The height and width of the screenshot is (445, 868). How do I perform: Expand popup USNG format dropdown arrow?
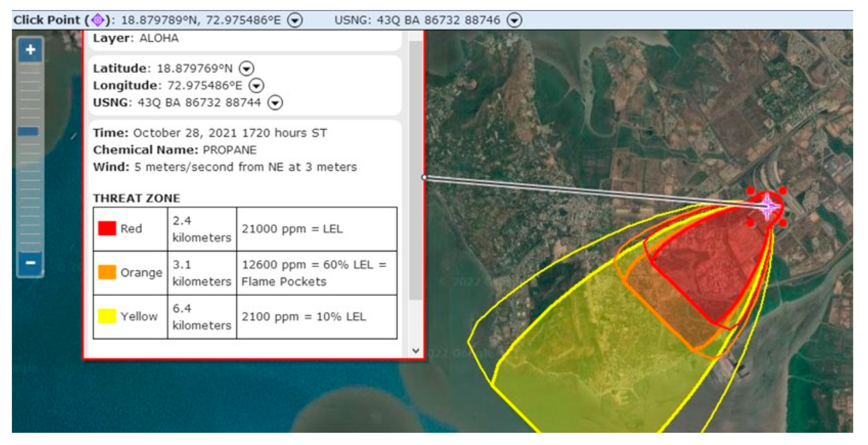275,103
